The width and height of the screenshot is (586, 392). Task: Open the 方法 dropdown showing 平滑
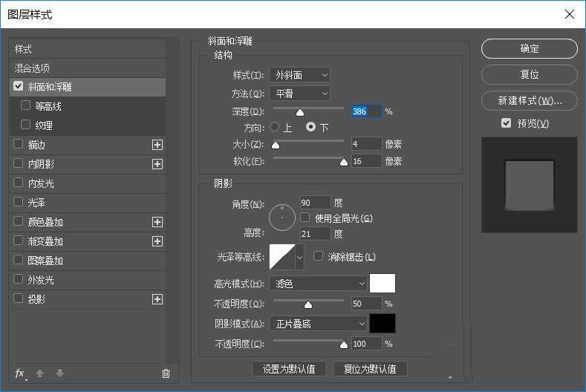pos(299,94)
